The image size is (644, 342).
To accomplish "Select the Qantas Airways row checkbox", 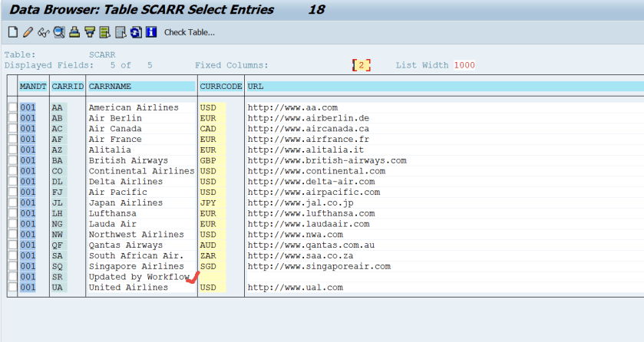I will coord(13,245).
